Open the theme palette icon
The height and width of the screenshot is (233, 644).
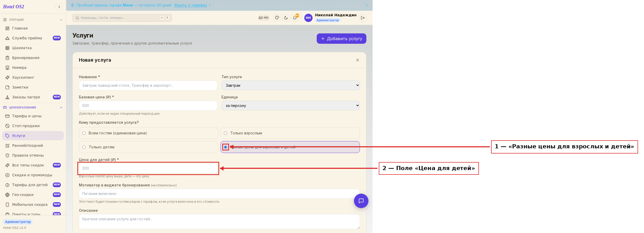[x=277, y=18]
